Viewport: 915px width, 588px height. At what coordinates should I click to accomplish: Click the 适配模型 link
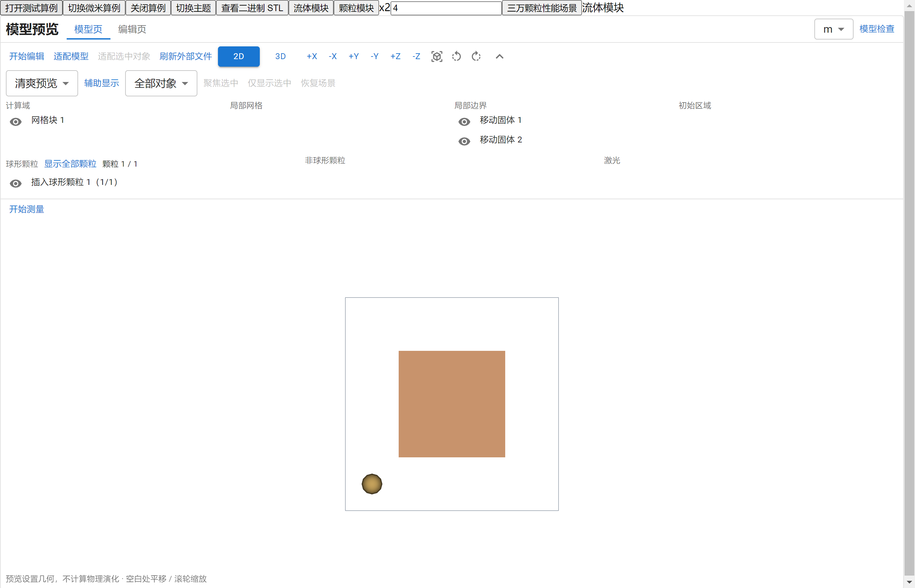71,57
